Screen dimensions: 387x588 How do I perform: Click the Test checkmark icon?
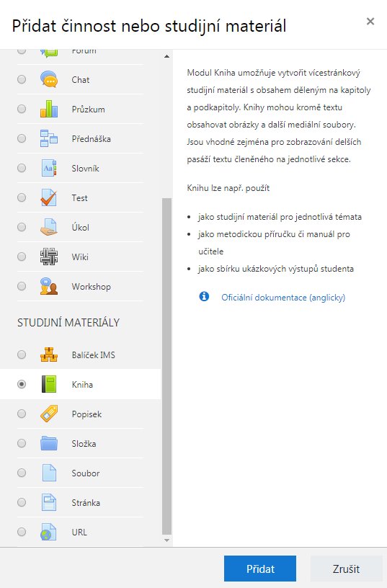49,197
